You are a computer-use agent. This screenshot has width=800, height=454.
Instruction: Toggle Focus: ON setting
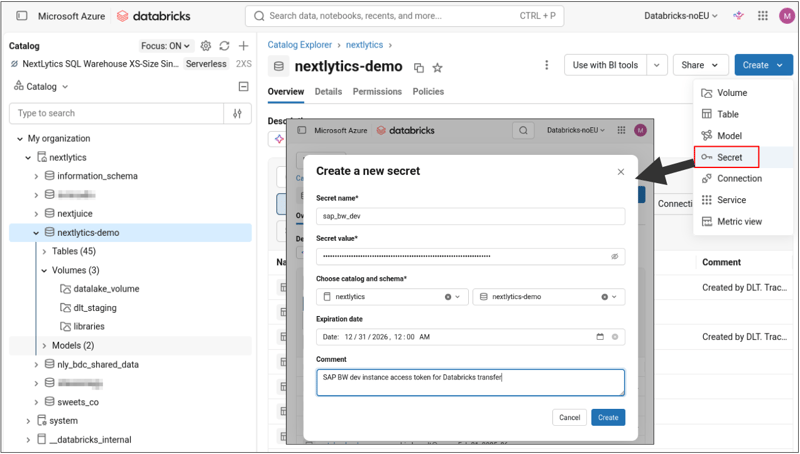(165, 46)
